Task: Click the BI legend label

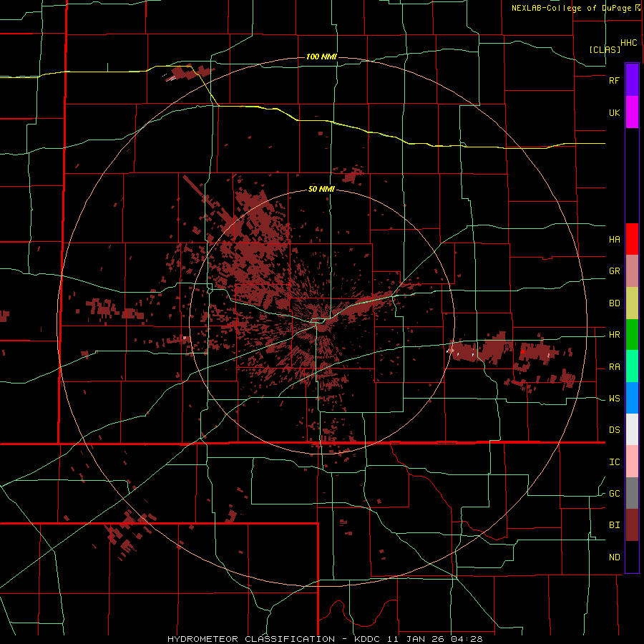Action: pos(614,525)
